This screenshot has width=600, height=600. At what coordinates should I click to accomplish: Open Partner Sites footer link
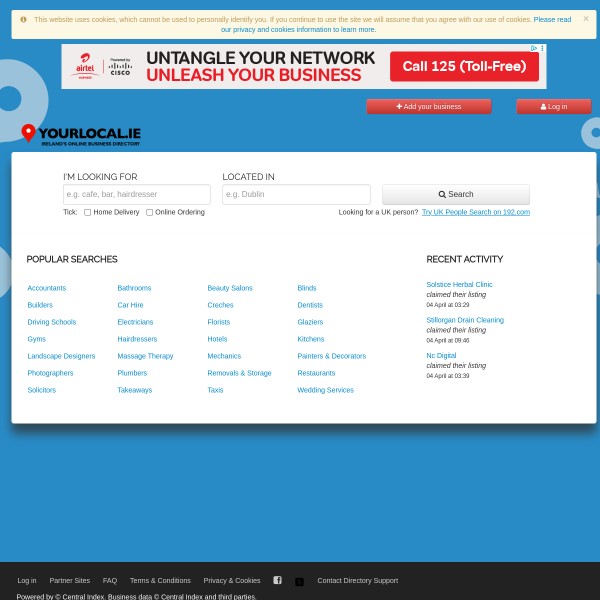[x=70, y=580]
